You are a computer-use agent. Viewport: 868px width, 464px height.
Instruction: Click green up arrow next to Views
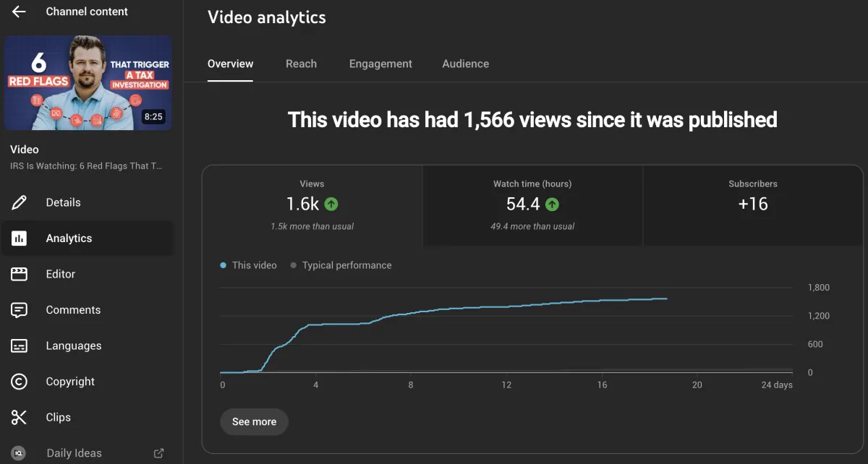(x=331, y=205)
